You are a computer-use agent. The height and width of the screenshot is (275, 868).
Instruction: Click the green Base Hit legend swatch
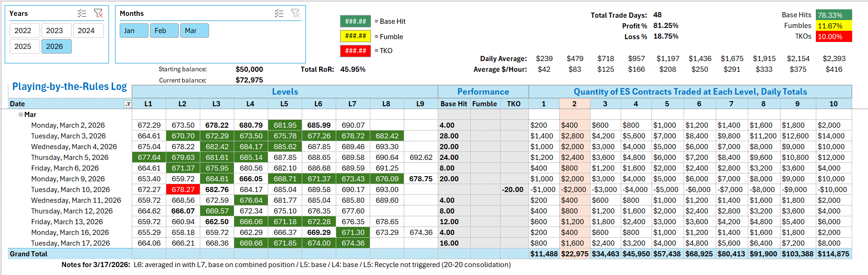(355, 21)
